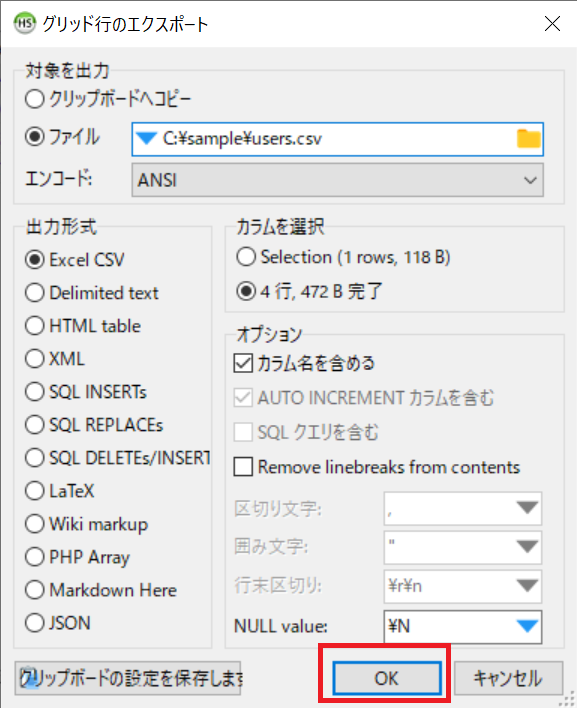Click the folder browse icon in file path
Image resolution: width=577 pixels, height=708 pixels.
pos(528,139)
